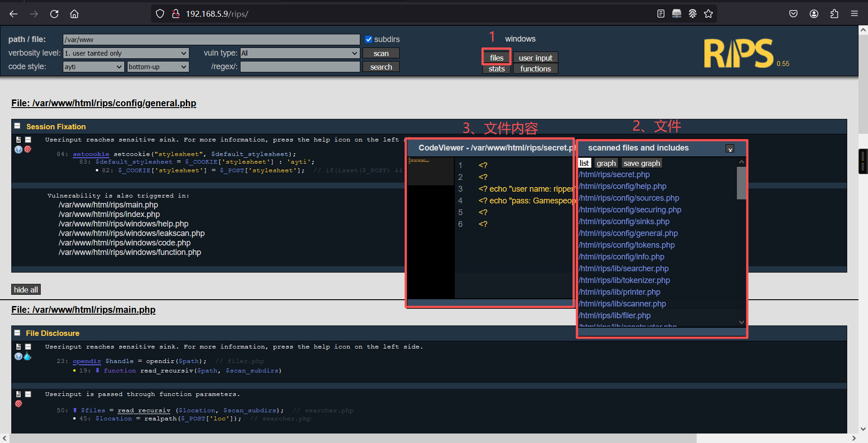Click the setcookie function link

coord(91,154)
